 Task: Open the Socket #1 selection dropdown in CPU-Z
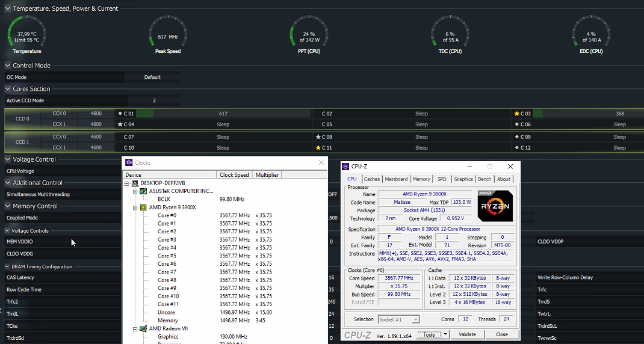(x=416, y=319)
